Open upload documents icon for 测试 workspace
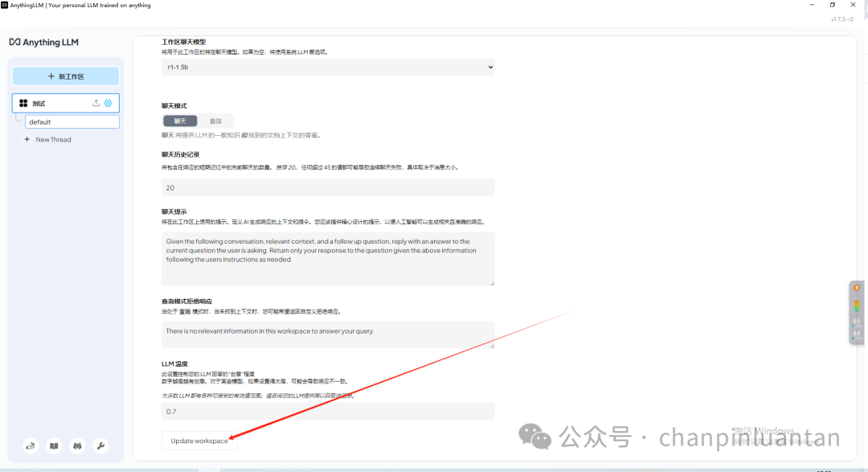This screenshot has height=472, width=868. (x=96, y=103)
